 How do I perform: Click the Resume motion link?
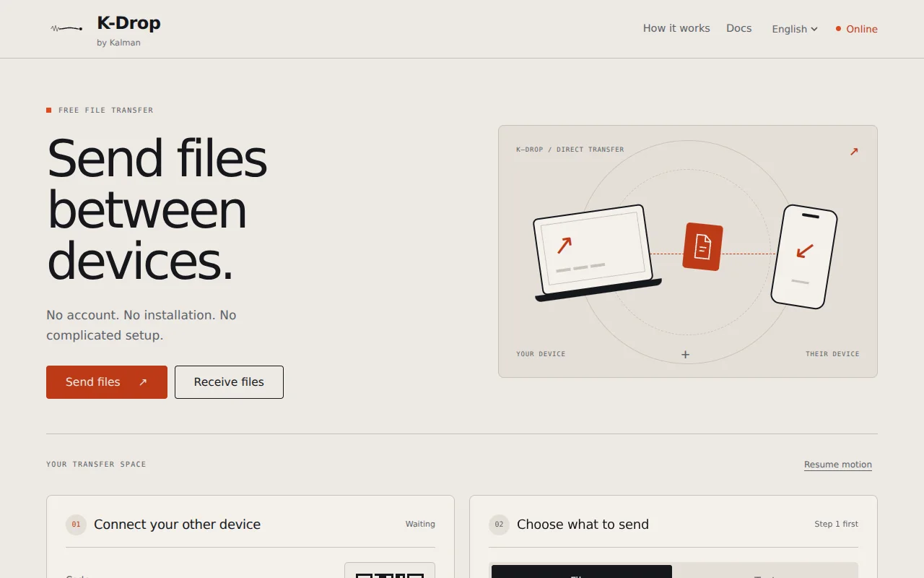click(x=838, y=465)
